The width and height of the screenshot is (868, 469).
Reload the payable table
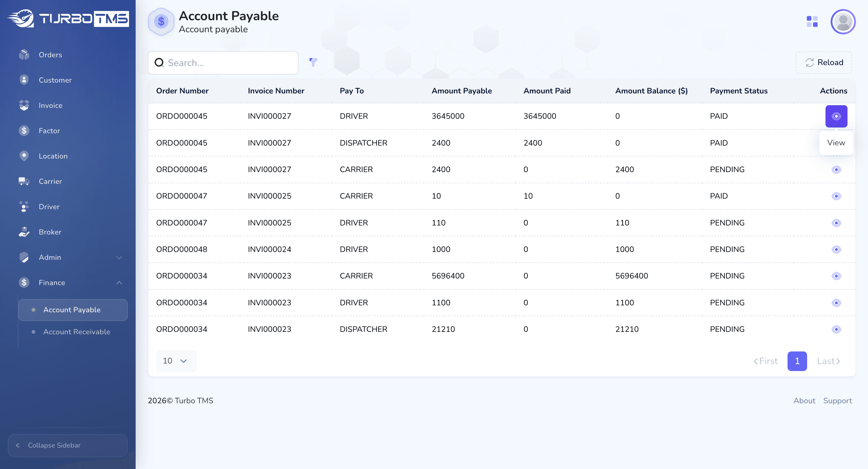823,63
